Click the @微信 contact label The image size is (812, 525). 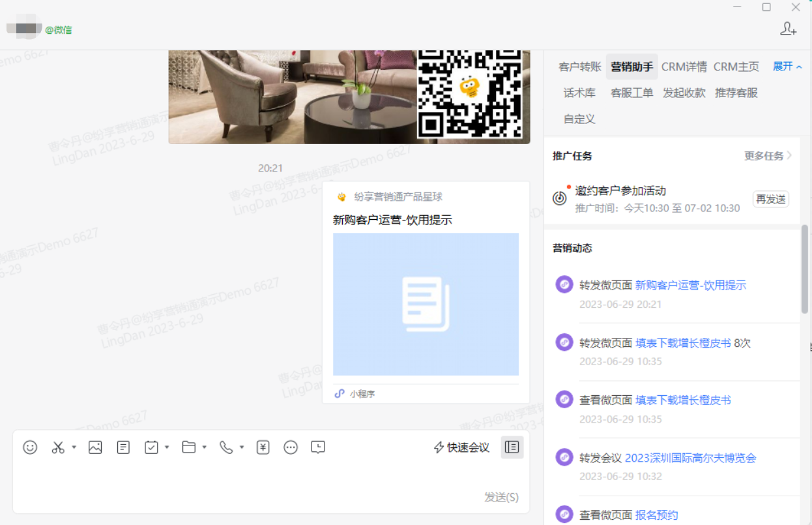(x=59, y=29)
